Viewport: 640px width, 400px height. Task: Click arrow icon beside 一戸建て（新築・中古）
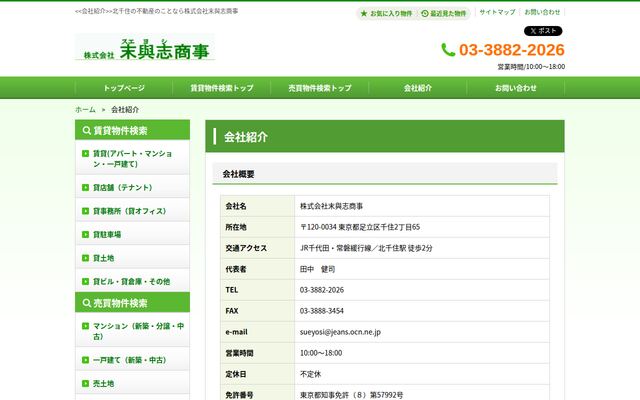coord(85,360)
